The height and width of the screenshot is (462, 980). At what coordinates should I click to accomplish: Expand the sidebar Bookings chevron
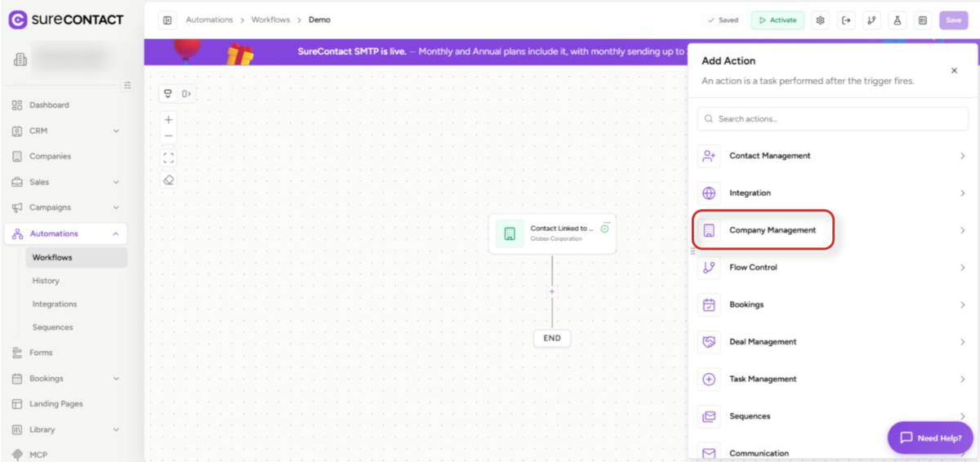point(116,379)
